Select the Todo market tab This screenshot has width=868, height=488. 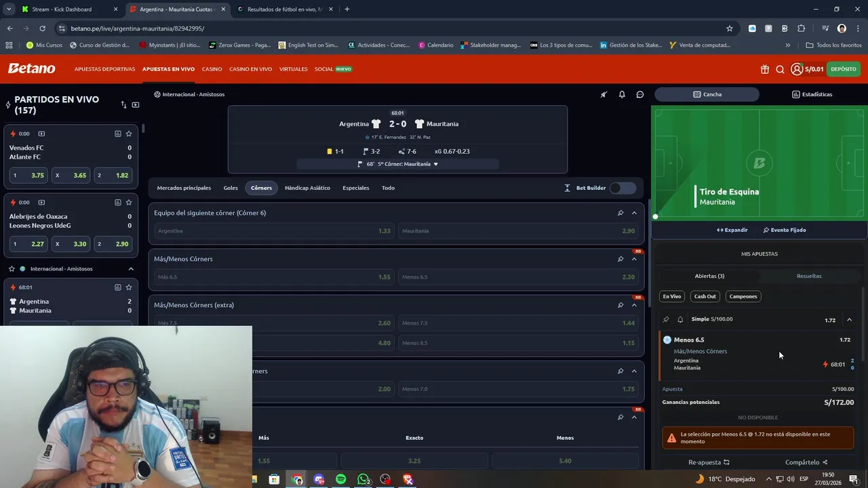pos(388,188)
